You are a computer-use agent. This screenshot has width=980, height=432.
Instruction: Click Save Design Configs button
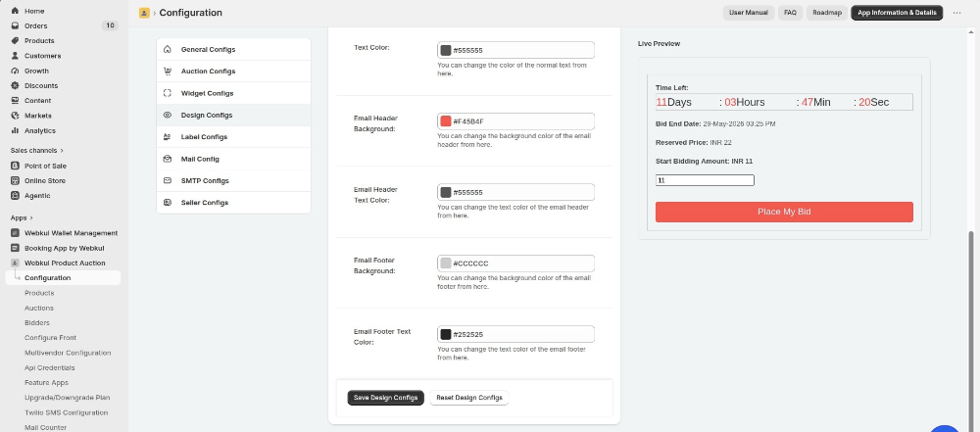coord(385,398)
